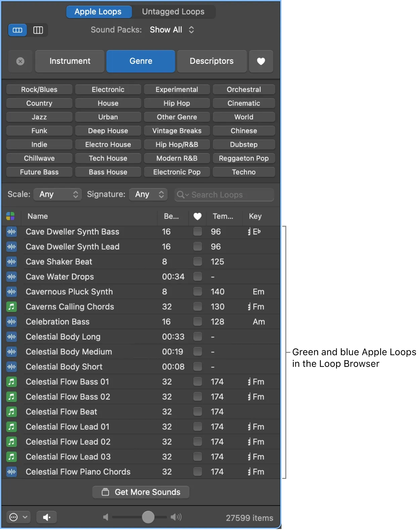Click the blue icon for Celestial Flow Piano Chords
The width and height of the screenshot is (420, 530).
[x=11, y=472]
